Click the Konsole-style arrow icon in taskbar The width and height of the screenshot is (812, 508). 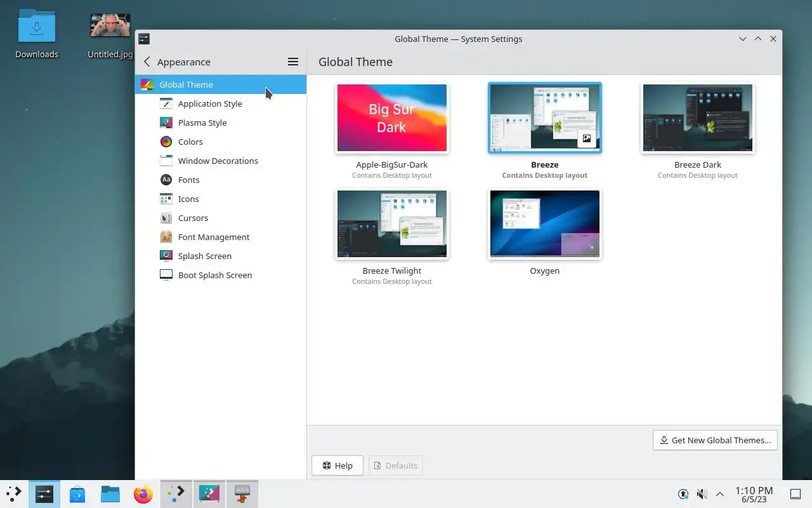click(x=176, y=493)
